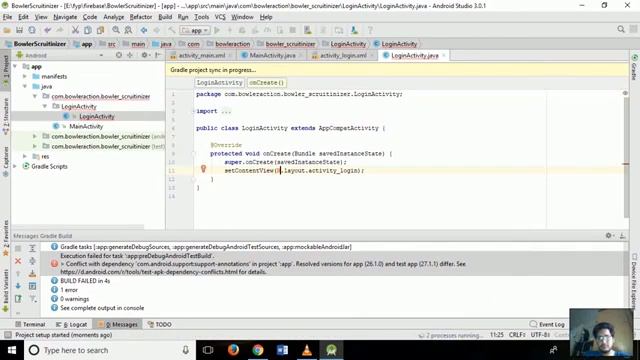Click the blue down arrow next message

18,286
